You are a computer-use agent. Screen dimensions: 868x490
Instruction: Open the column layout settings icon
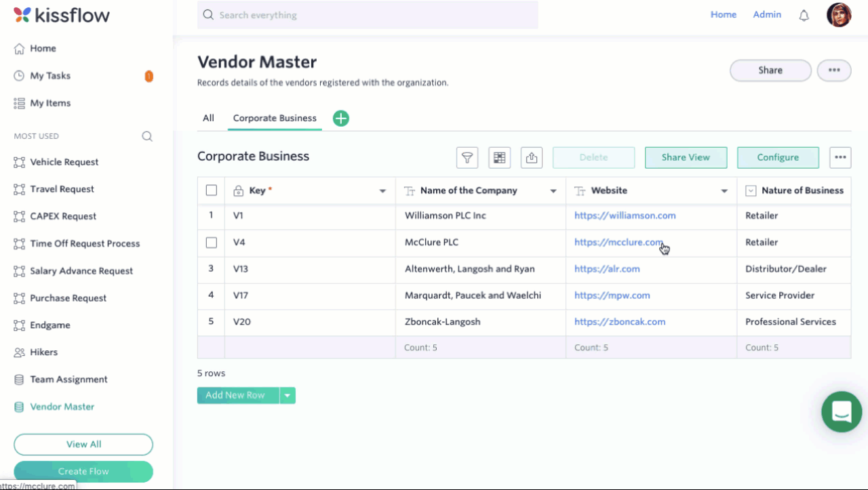click(500, 157)
